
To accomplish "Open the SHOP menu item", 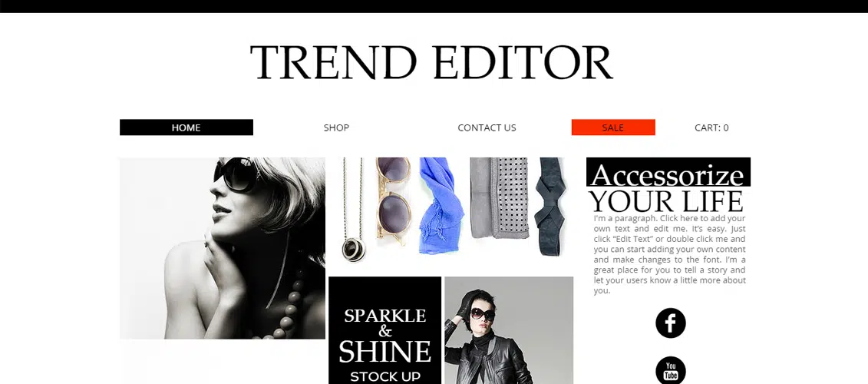I will tap(336, 127).
